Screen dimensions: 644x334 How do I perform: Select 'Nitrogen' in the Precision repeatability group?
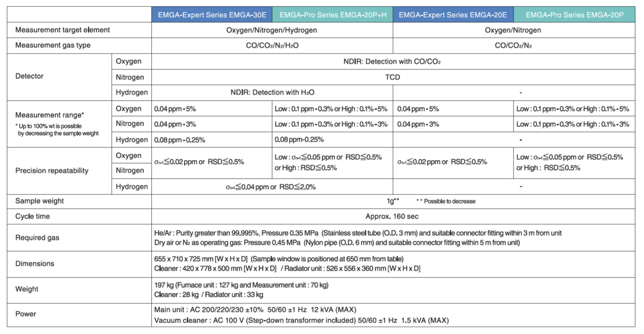click(x=130, y=170)
